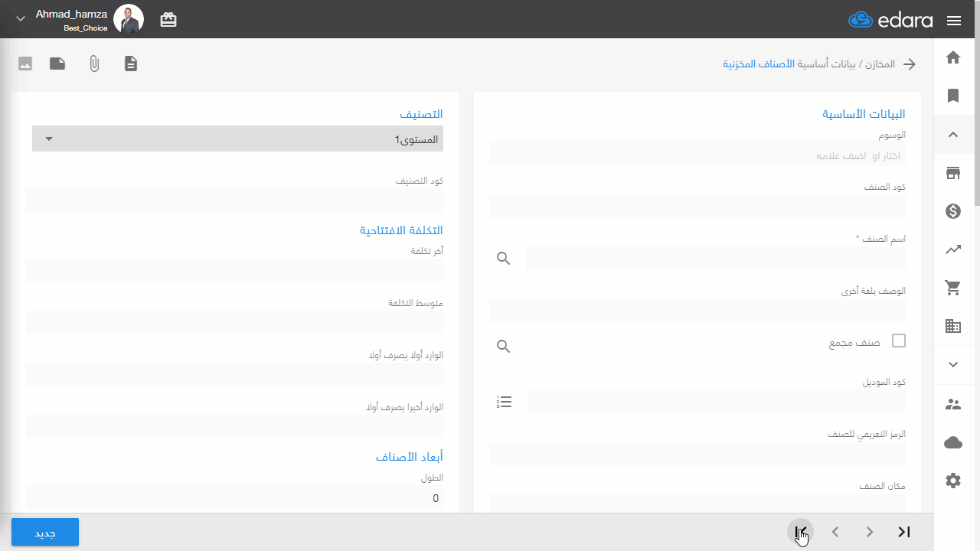980x551 pixels.
Task: Open the list icon beside كود الموديل
Action: [504, 402]
